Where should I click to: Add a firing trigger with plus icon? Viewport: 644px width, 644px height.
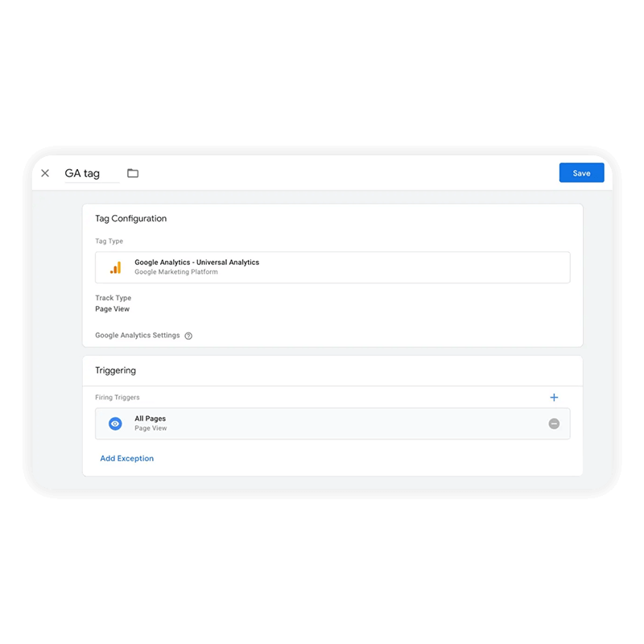click(554, 397)
